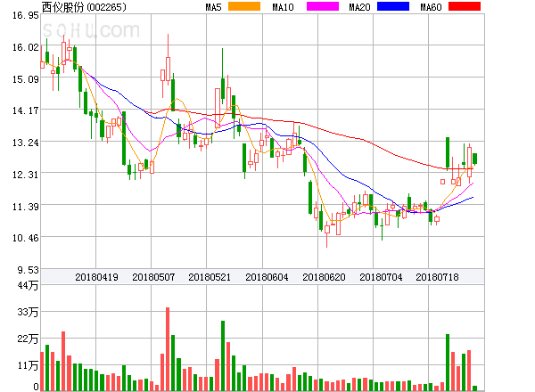This screenshot has height=392, width=535.
Task: Click the 12.31 price axis label
Action: tap(26, 175)
